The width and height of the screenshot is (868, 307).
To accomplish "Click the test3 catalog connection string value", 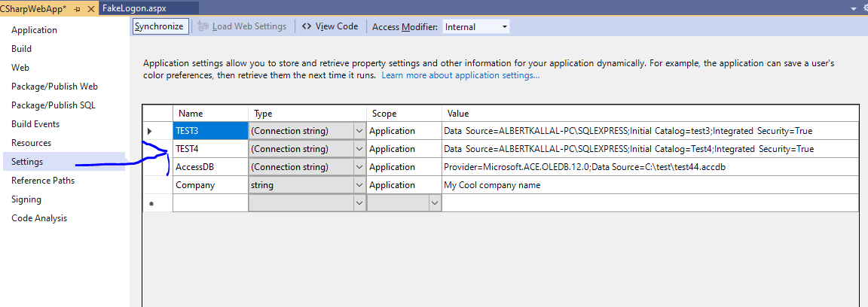I will 650,131.
